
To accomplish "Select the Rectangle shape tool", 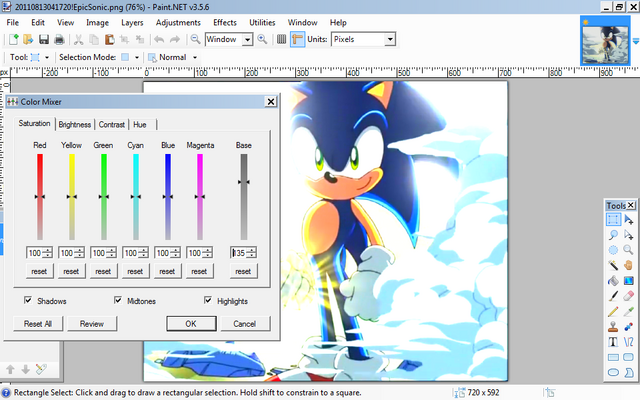I will [x=613, y=357].
